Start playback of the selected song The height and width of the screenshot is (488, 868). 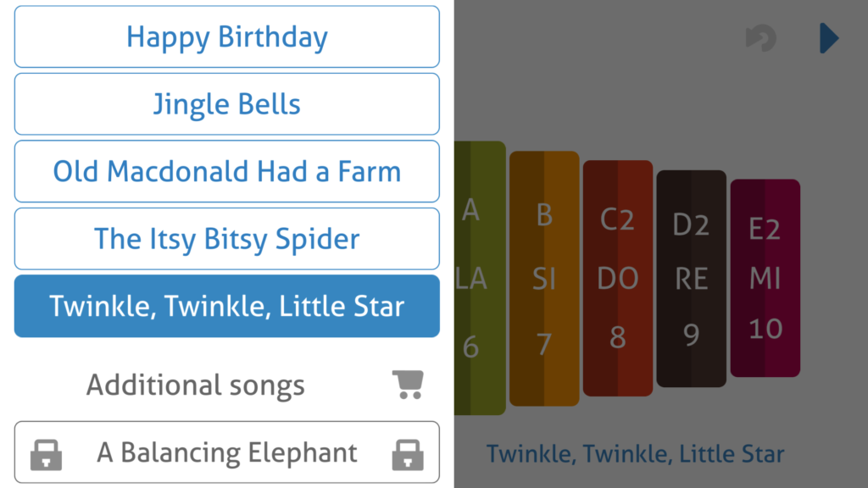pyautogui.click(x=828, y=38)
